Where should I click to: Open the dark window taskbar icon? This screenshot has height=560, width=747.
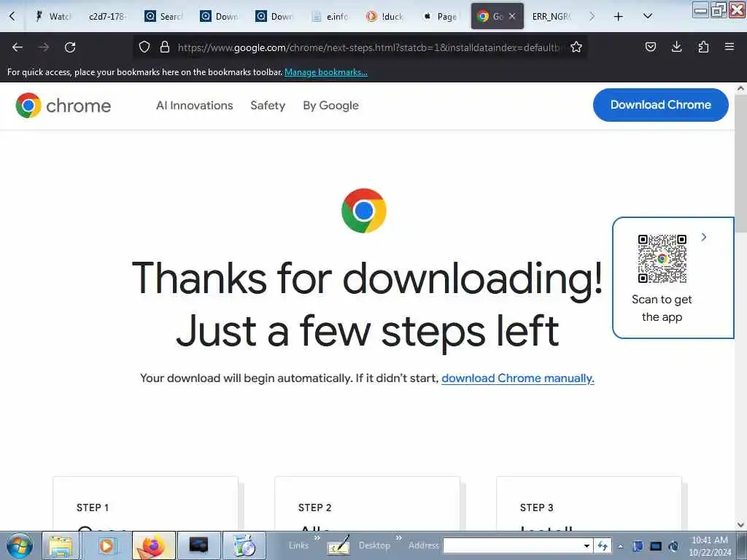coord(198,545)
